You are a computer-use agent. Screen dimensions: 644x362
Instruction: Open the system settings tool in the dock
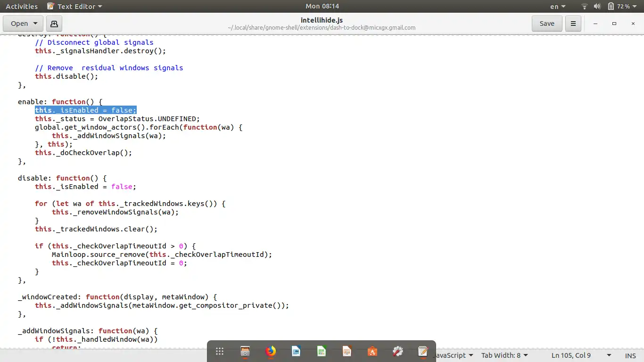398,351
